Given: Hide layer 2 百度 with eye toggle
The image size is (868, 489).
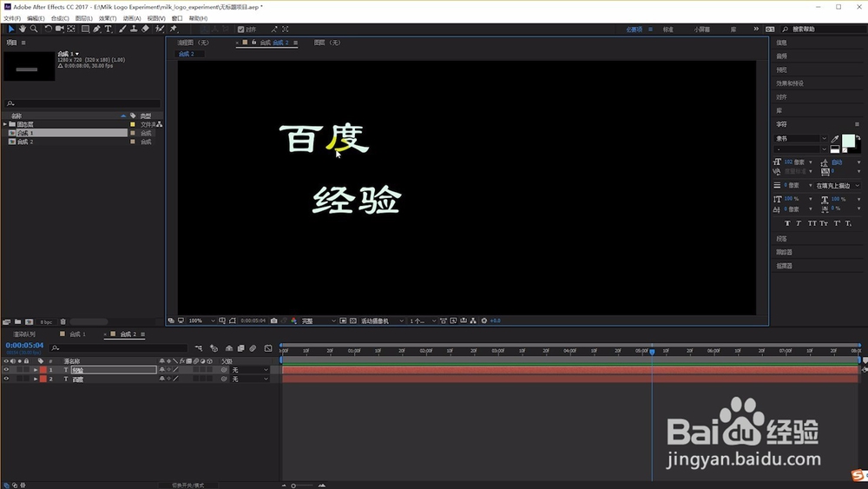Looking at the screenshot, I should (6, 379).
